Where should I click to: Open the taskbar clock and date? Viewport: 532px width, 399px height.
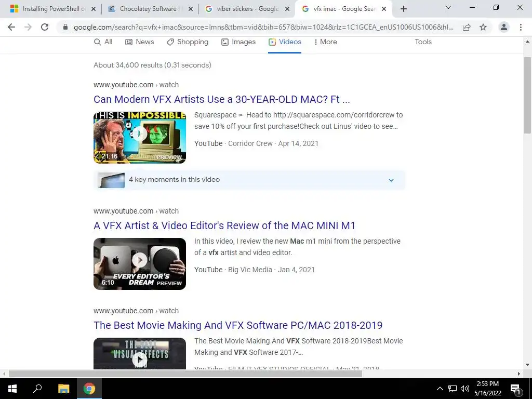tap(487, 389)
